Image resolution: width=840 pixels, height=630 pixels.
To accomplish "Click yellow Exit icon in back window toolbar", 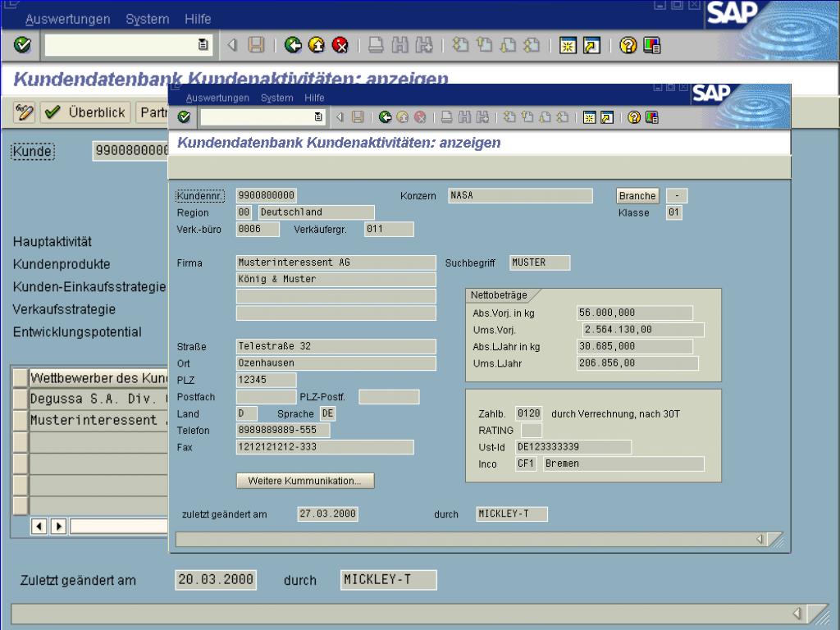I will pos(317,45).
